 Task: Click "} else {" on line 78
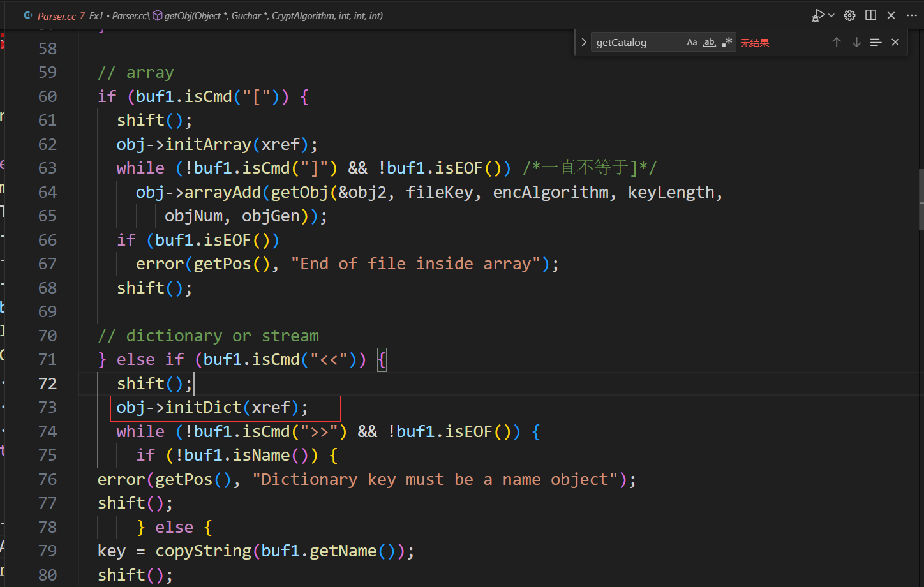click(174, 527)
